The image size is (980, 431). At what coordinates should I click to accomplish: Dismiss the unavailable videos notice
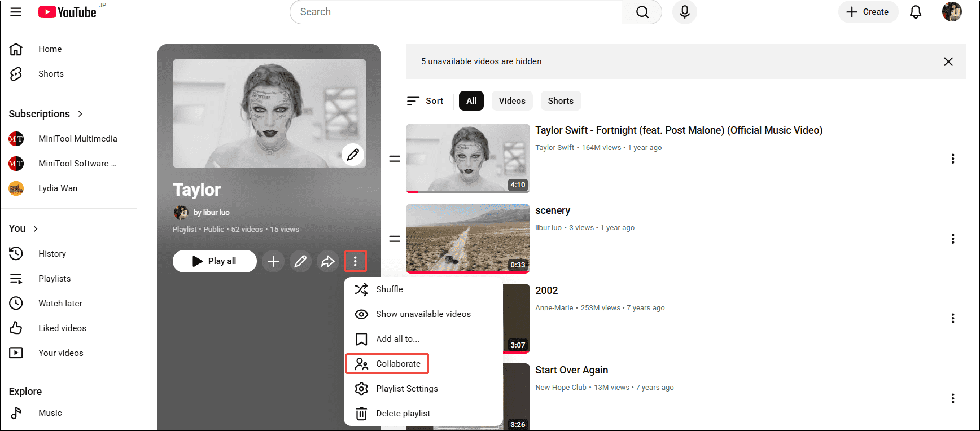pos(948,61)
